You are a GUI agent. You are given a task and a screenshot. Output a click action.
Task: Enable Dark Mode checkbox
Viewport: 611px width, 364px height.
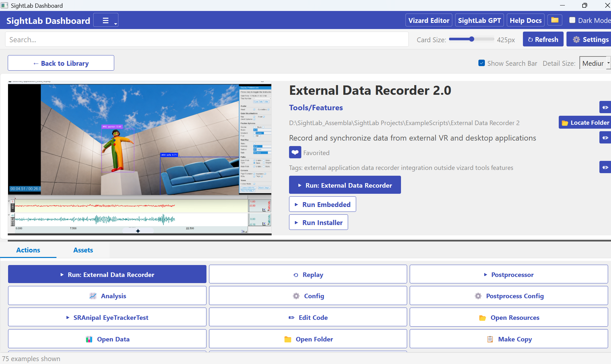(572, 20)
